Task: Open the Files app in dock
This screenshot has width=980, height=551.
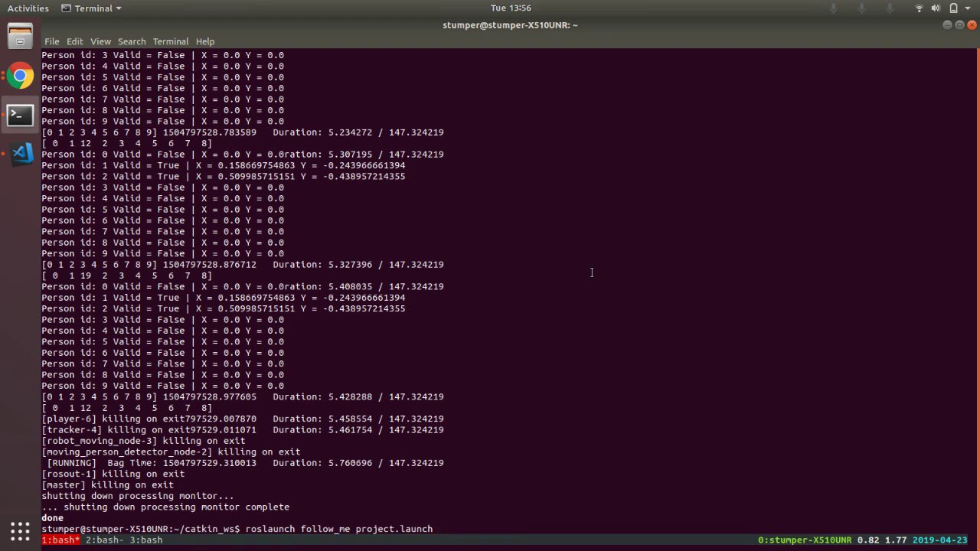Action: 20,37
